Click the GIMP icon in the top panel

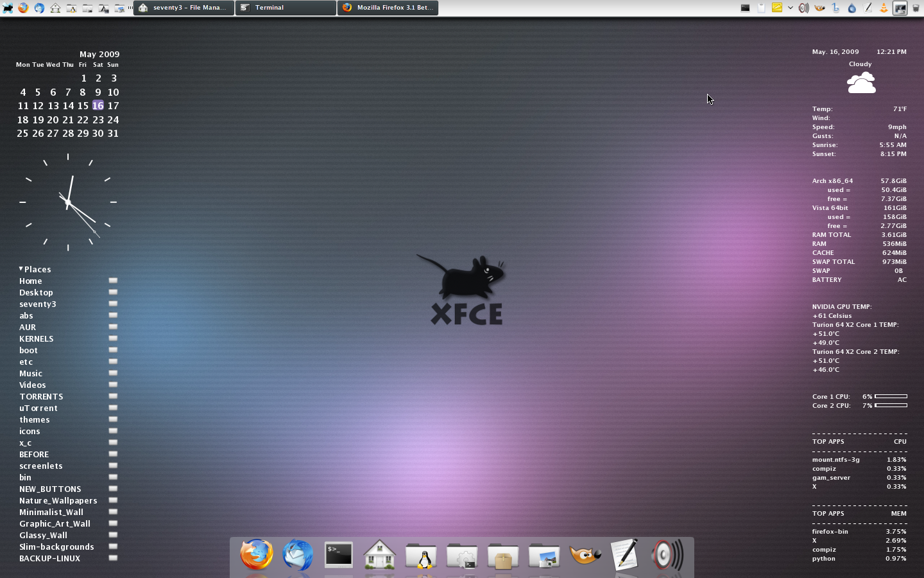[819, 8]
